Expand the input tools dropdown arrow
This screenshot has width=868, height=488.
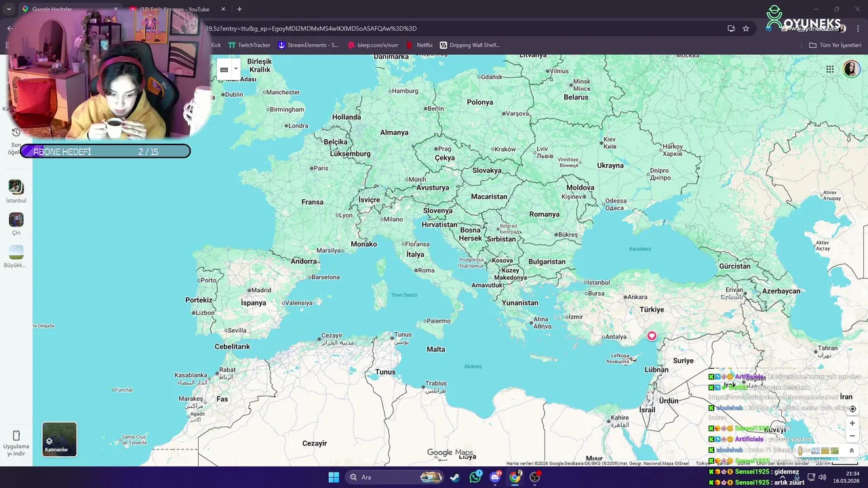click(235, 69)
